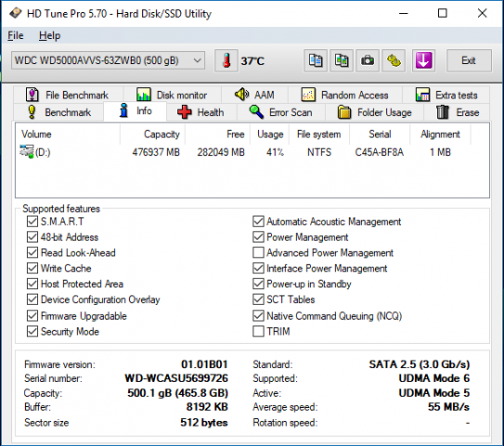Toggle the Host Protected Area checkbox
Image resolution: width=504 pixels, height=446 pixels.
point(32,283)
